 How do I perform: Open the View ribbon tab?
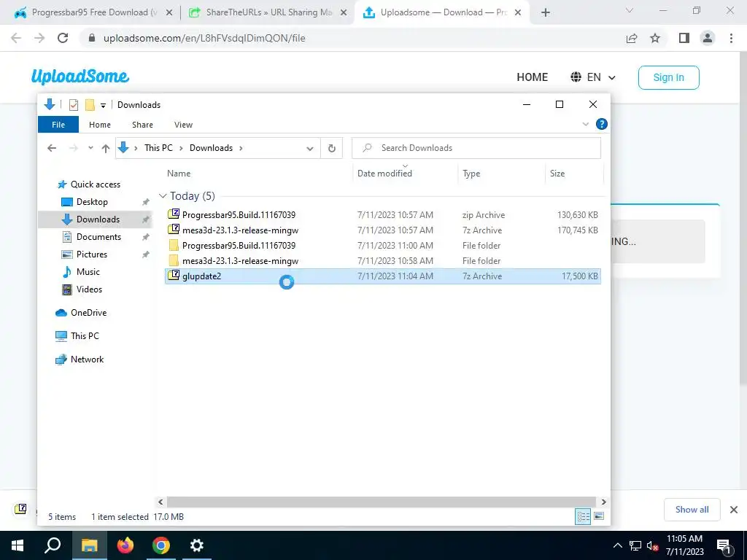183,125
